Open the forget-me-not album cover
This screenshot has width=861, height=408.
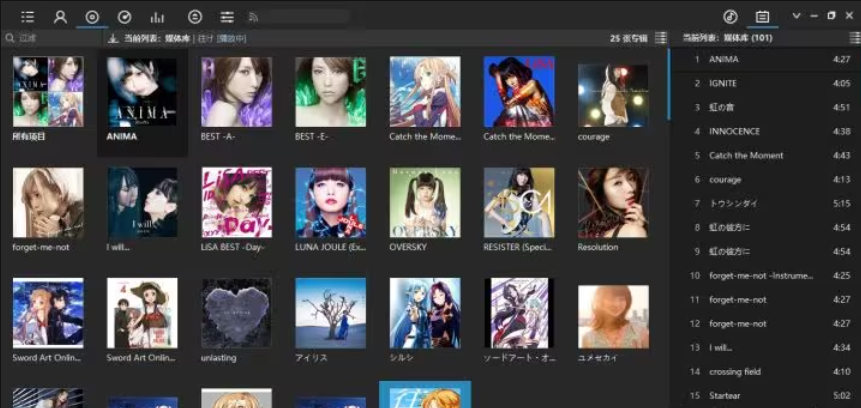pyautogui.click(x=48, y=203)
